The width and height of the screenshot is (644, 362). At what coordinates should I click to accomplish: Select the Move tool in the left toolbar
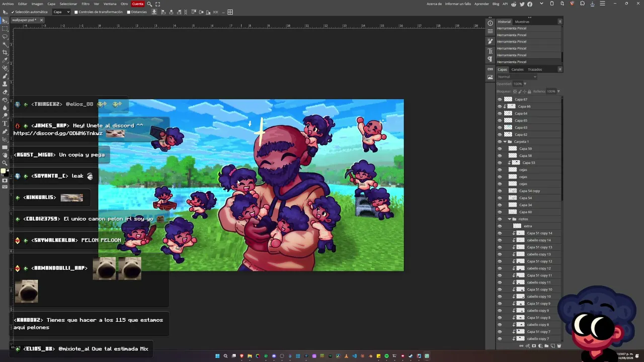tap(5, 21)
